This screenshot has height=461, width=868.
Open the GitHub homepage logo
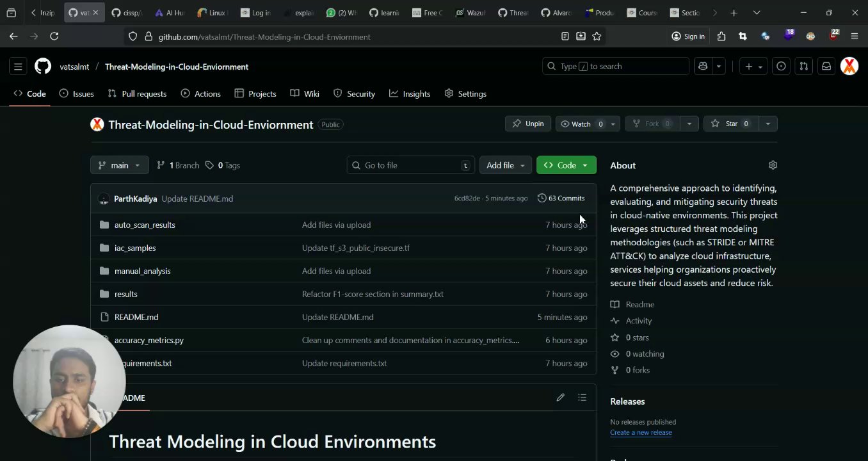click(43, 67)
